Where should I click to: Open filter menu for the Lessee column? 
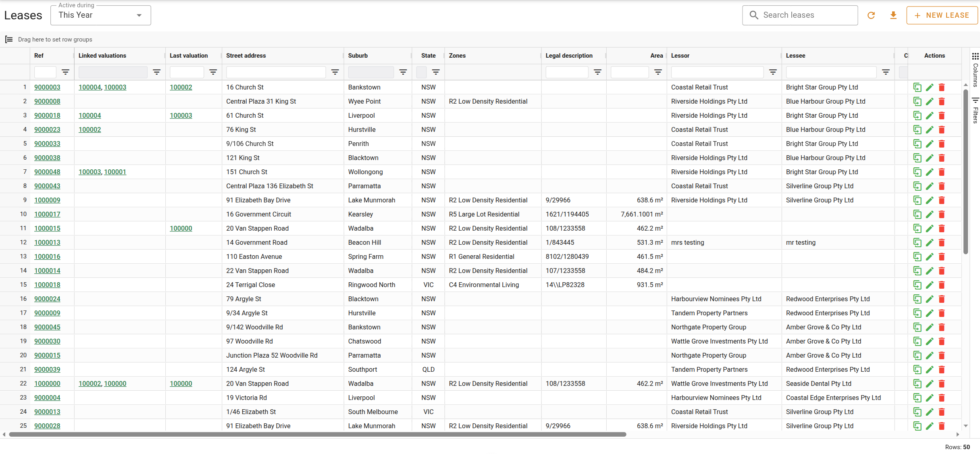[886, 72]
